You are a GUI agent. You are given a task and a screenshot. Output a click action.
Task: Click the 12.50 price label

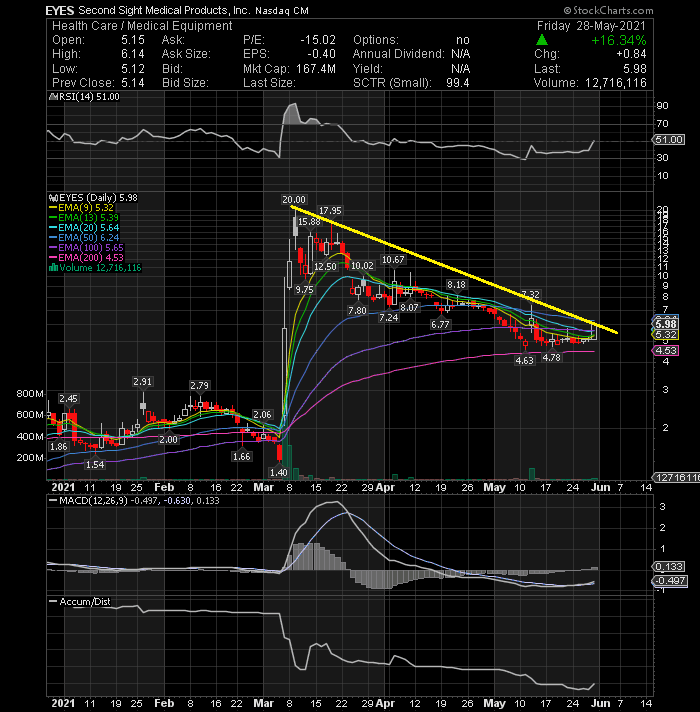325,267
